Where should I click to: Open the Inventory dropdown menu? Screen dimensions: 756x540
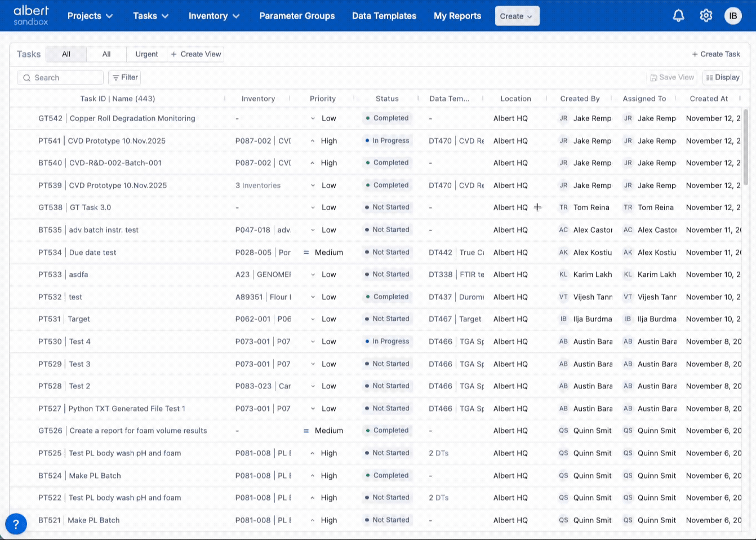tap(214, 16)
